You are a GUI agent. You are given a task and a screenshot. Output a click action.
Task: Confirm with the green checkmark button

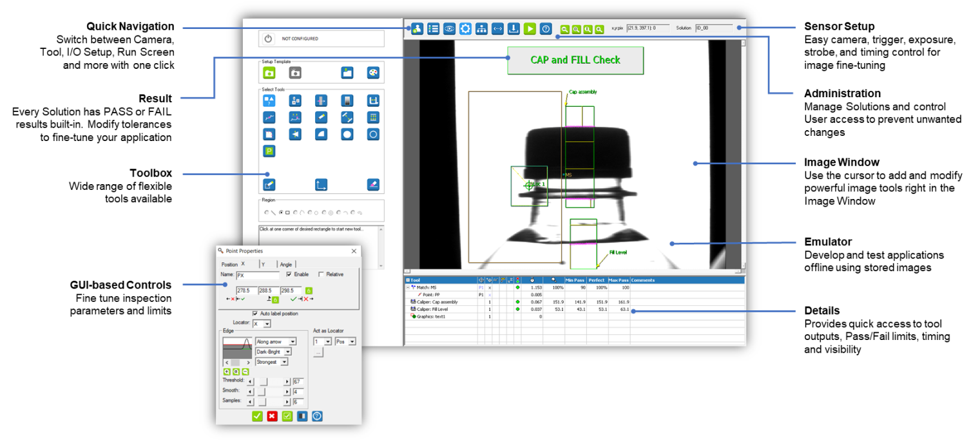click(x=257, y=417)
